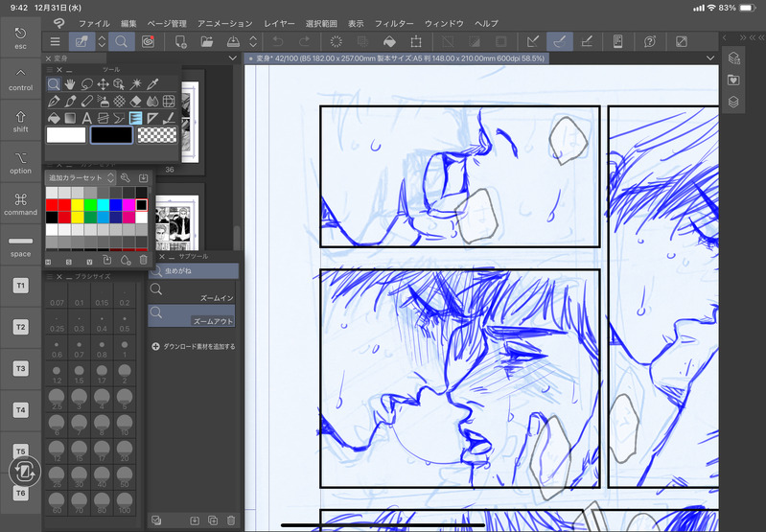Toggle the simple mode switch button
This screenshot has height=532, width=766.
click(682, 41)
